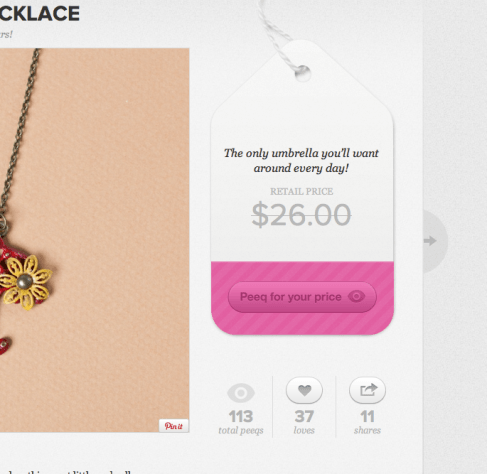Click the share arrow icon

click(367, 390)
